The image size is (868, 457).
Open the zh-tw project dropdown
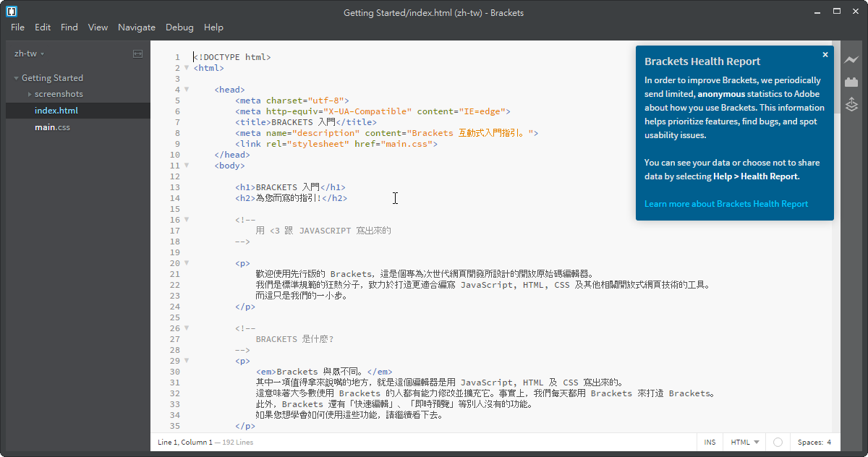pyautogui.click(x=30, y=54)
